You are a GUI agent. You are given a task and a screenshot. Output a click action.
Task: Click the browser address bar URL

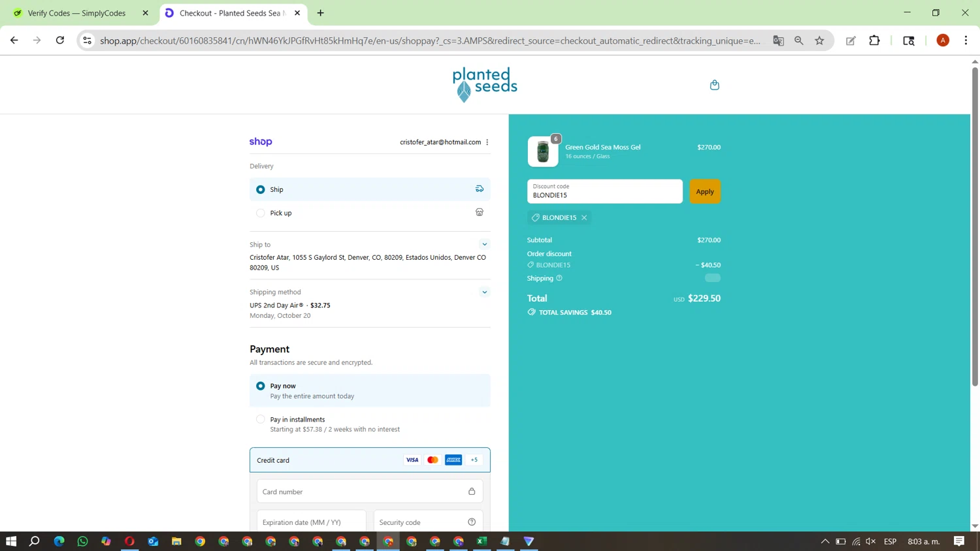coord(430,40)
